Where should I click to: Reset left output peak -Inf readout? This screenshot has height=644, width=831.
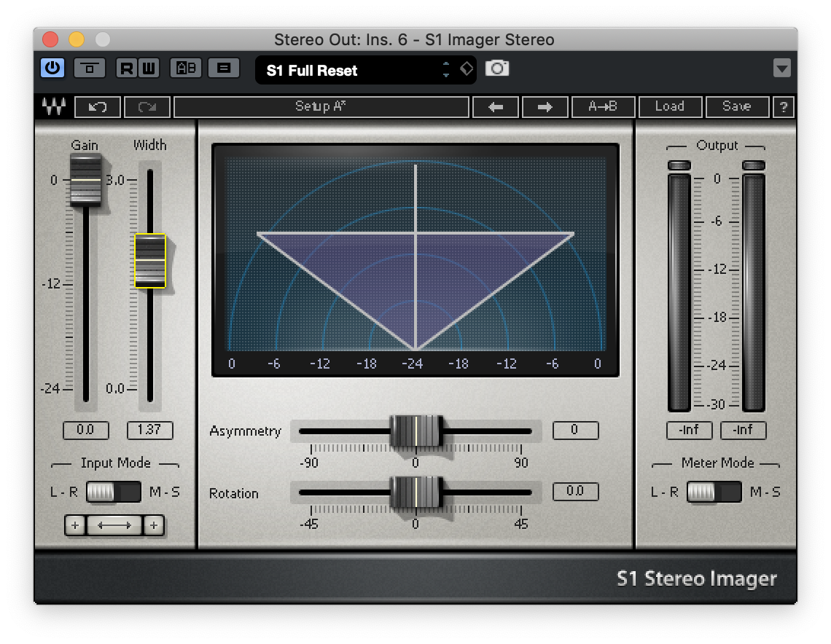689,430
